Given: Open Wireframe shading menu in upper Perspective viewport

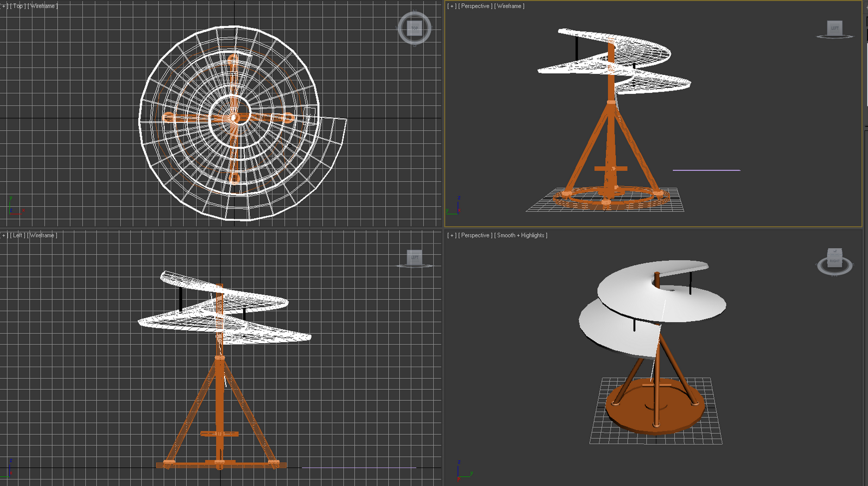Looking at the screenshot, I should [509, 6].
